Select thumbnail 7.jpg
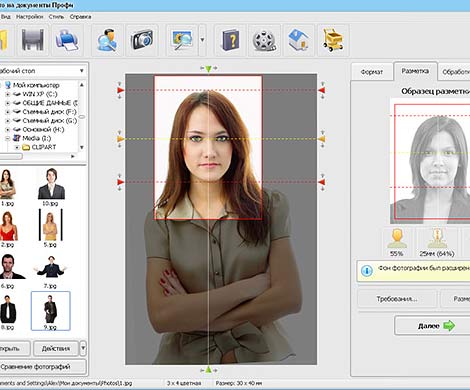The height and width of the screenshot is (390, 470). 50,271
